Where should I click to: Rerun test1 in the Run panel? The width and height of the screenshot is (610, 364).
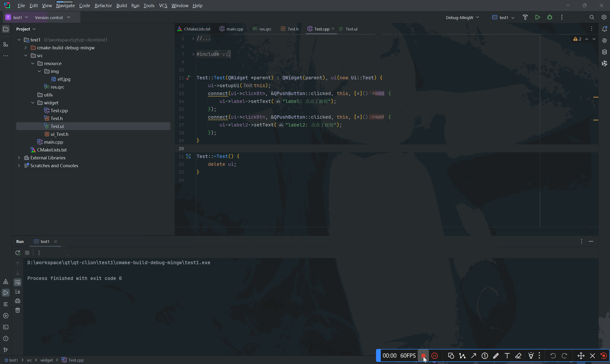[x=18, y=253]
